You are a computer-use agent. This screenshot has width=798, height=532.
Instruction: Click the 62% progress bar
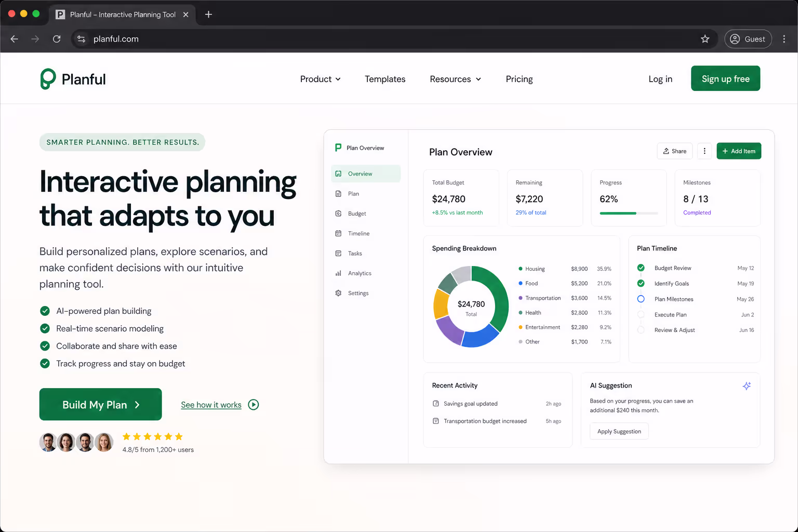629,213
